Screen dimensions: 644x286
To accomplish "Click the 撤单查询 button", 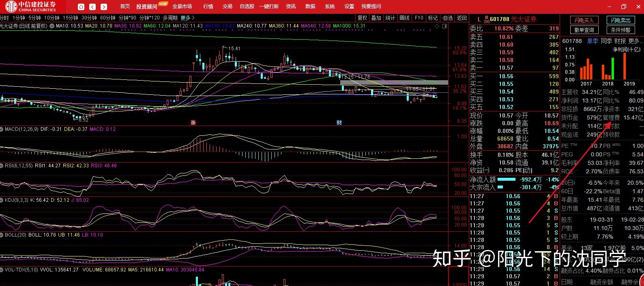I will click(584, 30).
